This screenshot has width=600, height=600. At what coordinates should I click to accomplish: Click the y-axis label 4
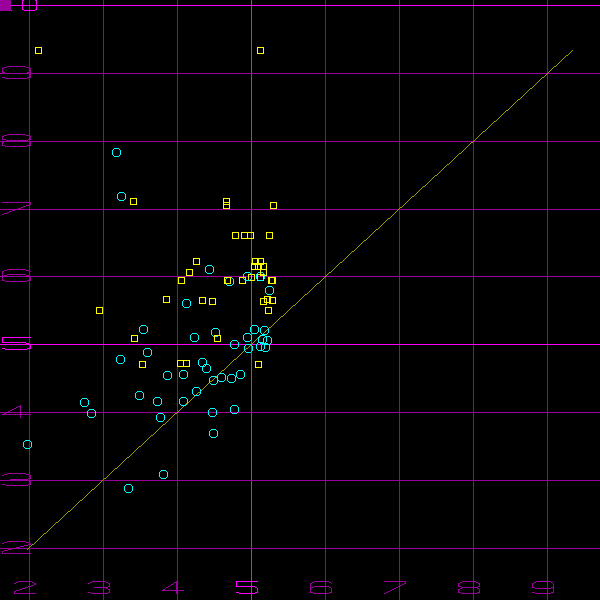[17, 413]
